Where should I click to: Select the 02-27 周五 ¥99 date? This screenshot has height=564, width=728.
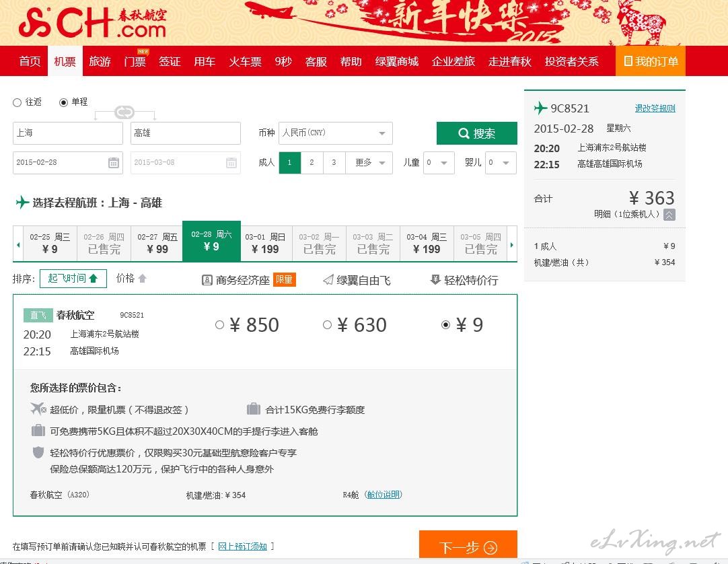coord(157,244)
